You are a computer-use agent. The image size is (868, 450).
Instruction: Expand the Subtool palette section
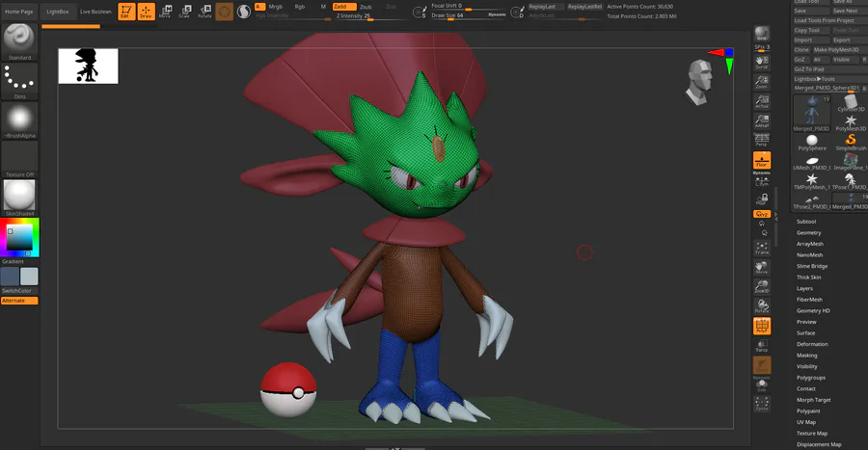tap(806, 222)
